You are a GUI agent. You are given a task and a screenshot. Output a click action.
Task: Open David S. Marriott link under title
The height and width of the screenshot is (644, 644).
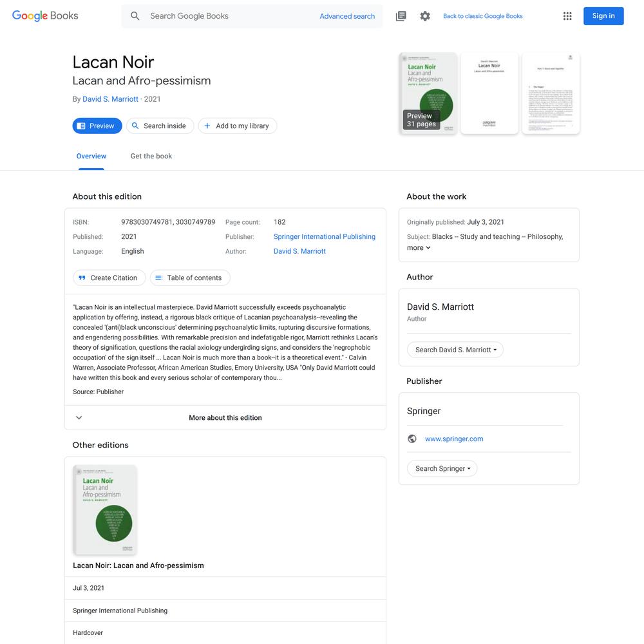tap(111, 99)
